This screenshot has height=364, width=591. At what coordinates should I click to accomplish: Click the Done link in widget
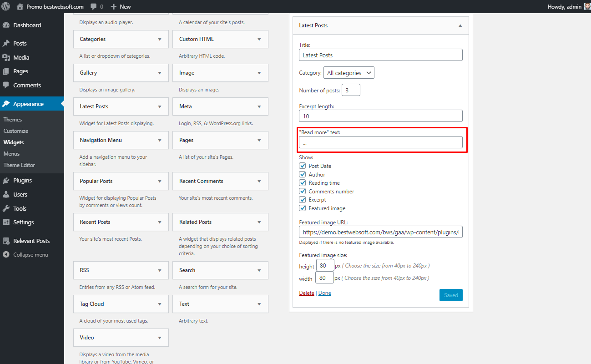(324, 293)
